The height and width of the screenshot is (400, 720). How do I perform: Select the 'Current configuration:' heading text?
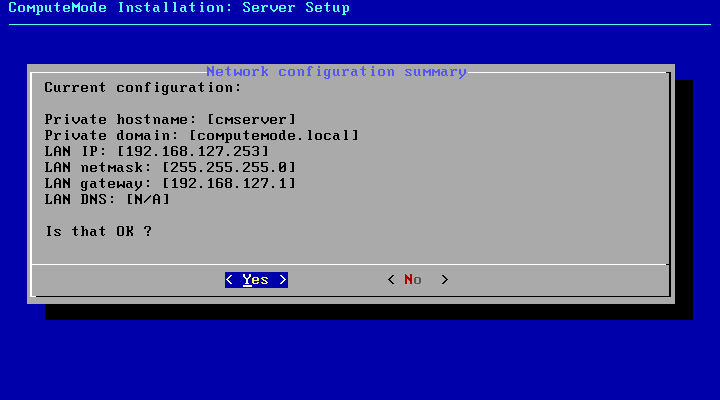click(143, 88)
